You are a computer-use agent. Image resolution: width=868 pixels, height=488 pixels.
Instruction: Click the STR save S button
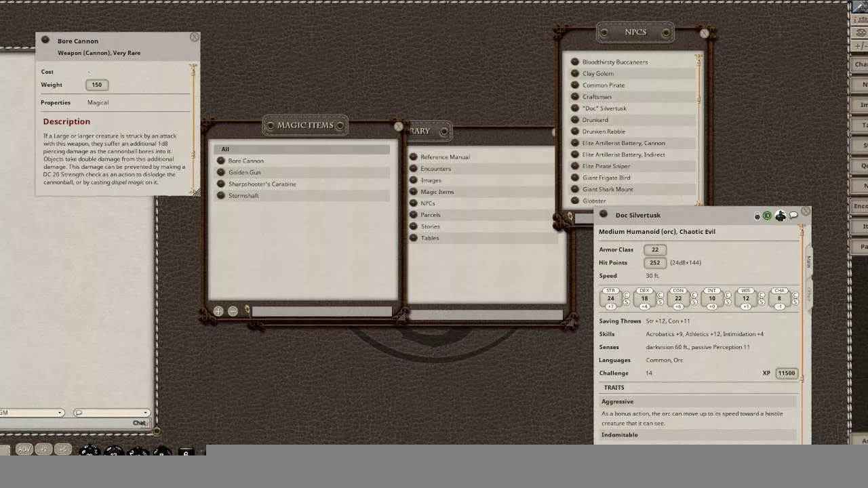[x=627, y=302]
